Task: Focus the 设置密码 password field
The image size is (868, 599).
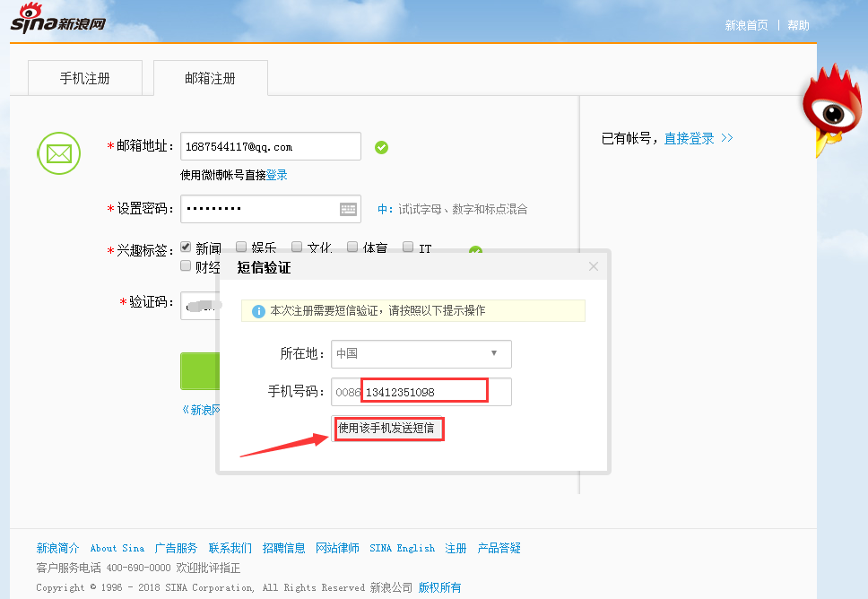Action: point(271,209)
